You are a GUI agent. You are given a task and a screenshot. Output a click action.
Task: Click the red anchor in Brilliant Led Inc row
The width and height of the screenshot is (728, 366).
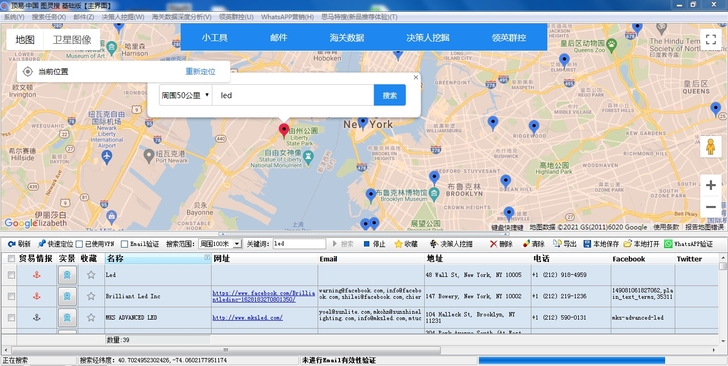(37, 296)
